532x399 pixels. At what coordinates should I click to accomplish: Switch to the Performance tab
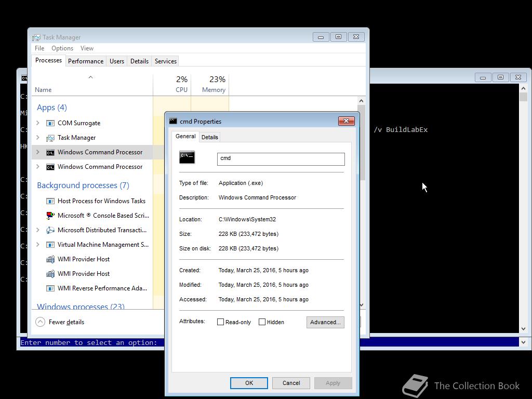click(86, 61)
